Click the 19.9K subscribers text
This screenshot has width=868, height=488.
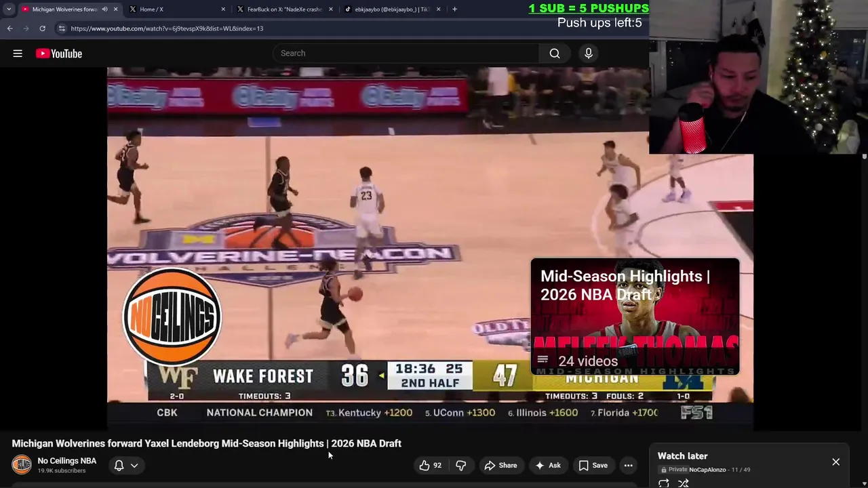click(62, 471)
